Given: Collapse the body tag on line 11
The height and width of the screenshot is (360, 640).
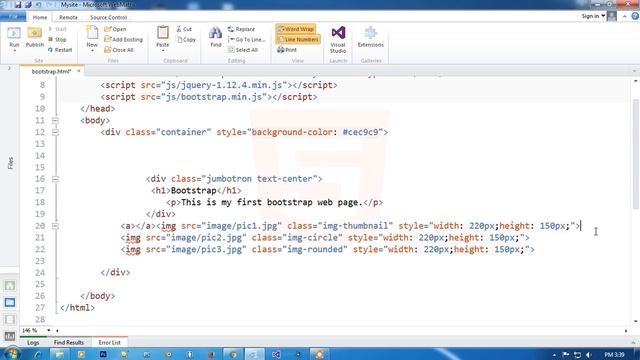Looking at the screenshot, I should 55,120.
